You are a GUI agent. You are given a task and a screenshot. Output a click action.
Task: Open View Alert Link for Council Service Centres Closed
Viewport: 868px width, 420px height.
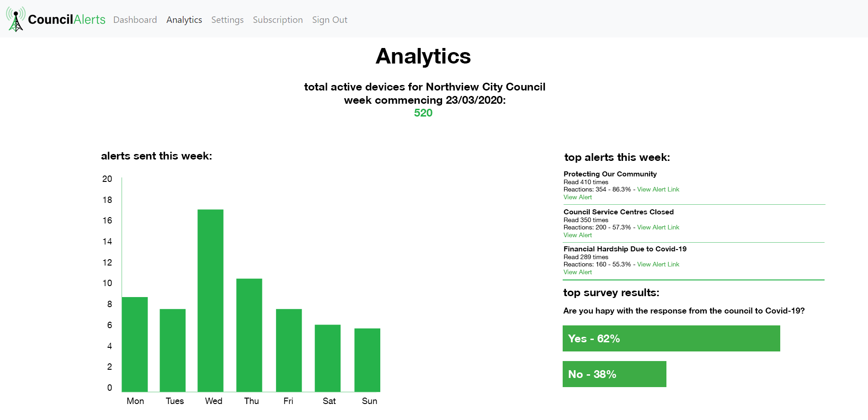pyautogui.click(x=658, y=227)
